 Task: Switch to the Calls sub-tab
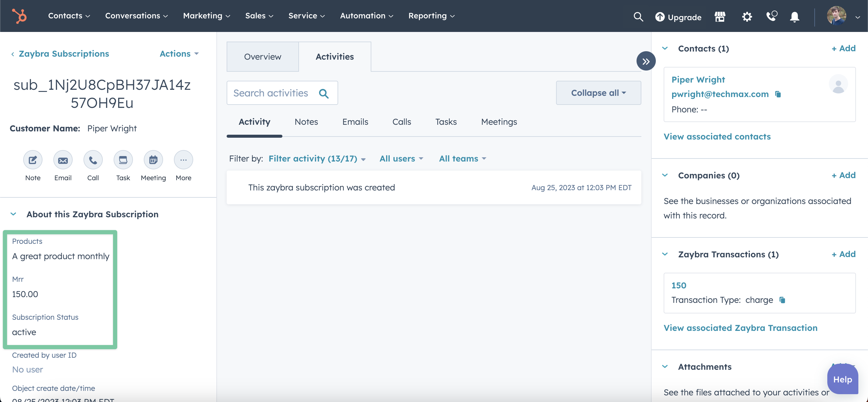(401, 122)
